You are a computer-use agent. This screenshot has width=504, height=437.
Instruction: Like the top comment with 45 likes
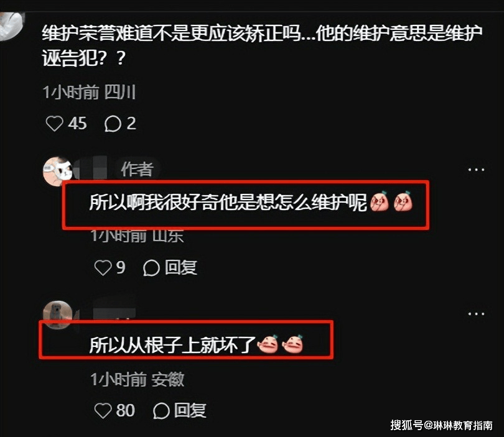(54, 124)
